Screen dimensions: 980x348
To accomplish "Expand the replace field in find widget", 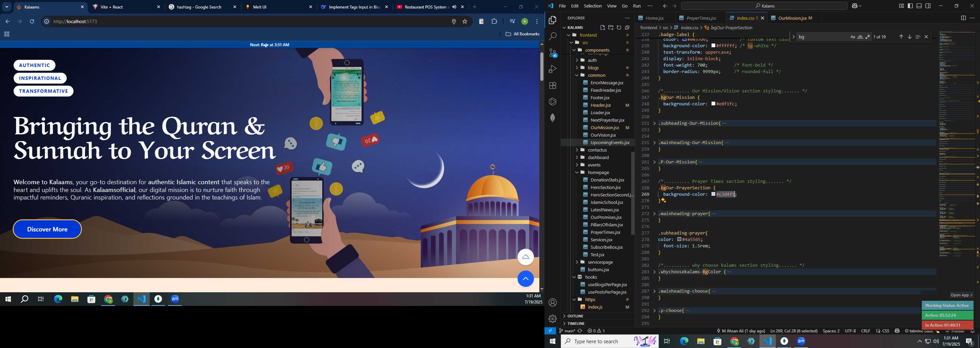I will [x=793, y=37].
